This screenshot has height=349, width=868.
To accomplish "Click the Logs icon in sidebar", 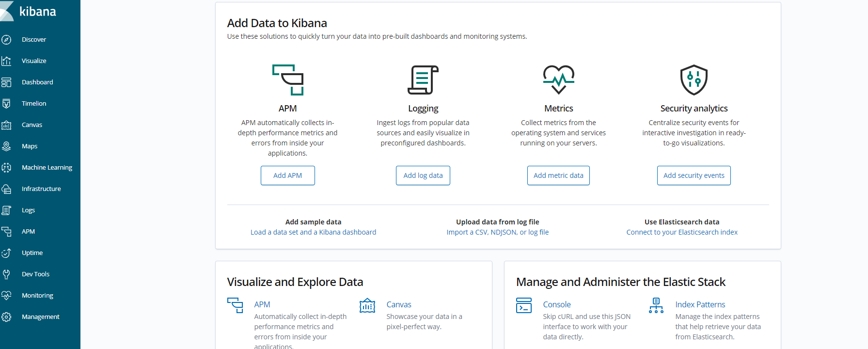I will click(x=6, y=210).
